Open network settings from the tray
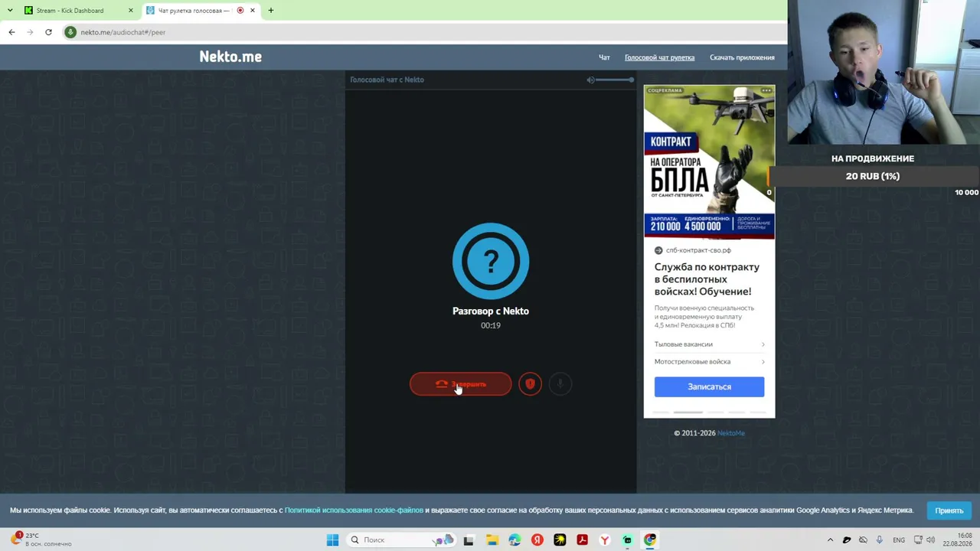 tap(918, 540)
